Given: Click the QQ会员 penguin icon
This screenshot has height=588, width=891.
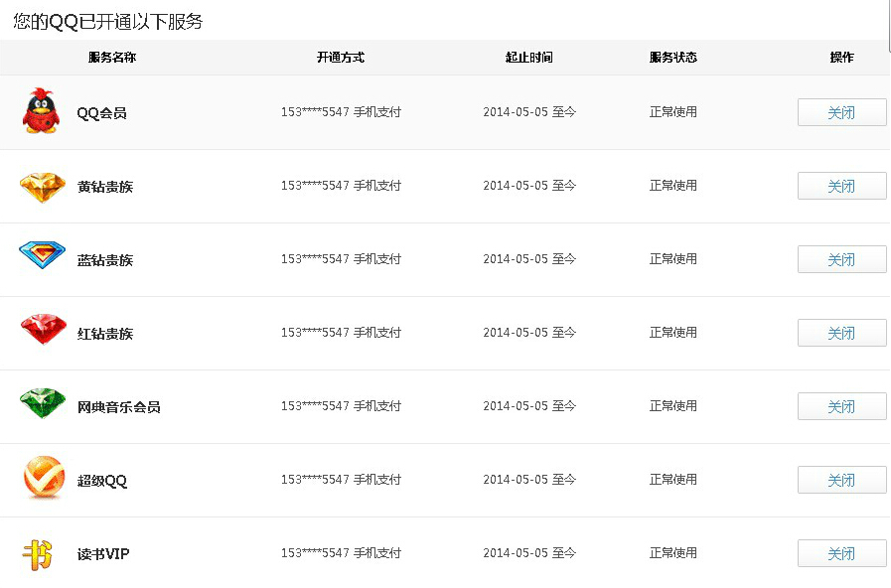Looking at the screenshot, I should 42,111.
